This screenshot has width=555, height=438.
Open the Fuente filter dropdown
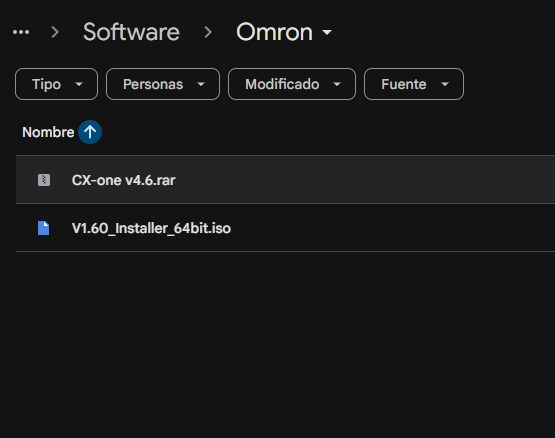coord(414,84)
